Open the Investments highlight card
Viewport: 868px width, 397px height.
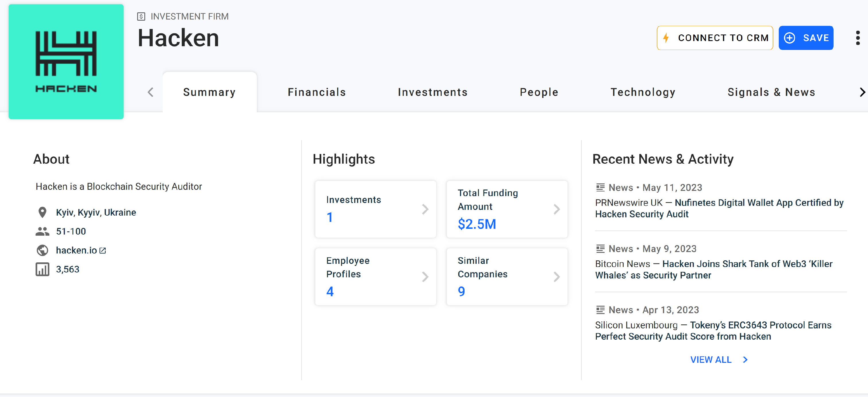376,209
